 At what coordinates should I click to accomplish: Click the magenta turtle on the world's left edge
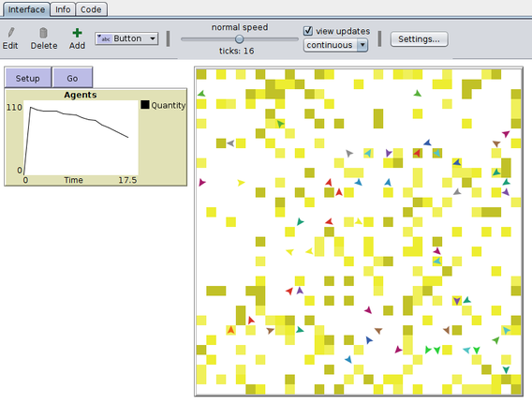tap(202, 182)
